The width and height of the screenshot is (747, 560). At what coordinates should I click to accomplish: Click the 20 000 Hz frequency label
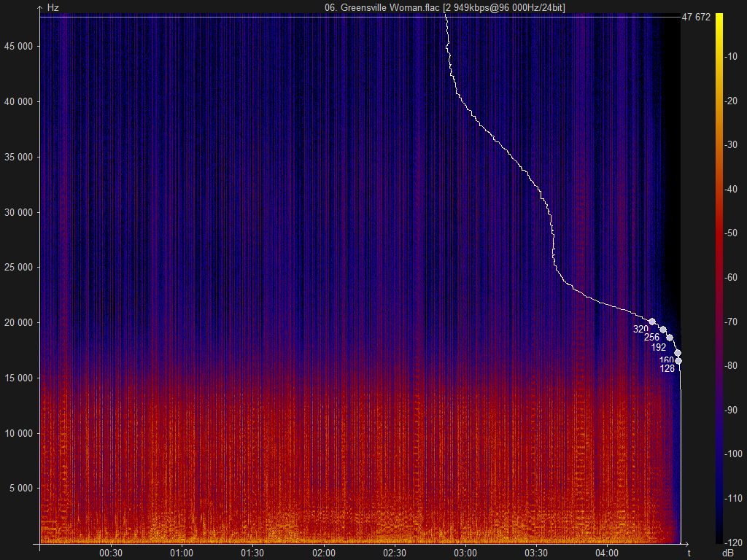[x=18, y=322]
